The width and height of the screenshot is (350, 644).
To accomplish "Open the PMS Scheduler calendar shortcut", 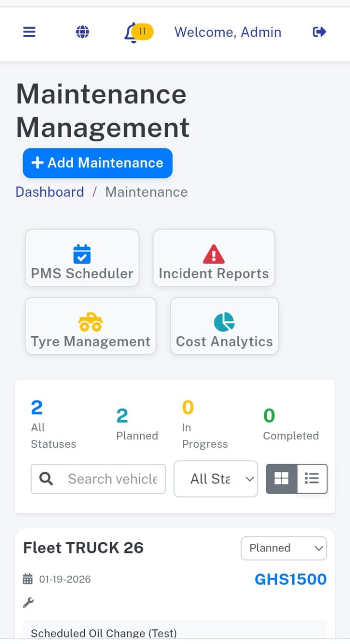I will point(82,258).
